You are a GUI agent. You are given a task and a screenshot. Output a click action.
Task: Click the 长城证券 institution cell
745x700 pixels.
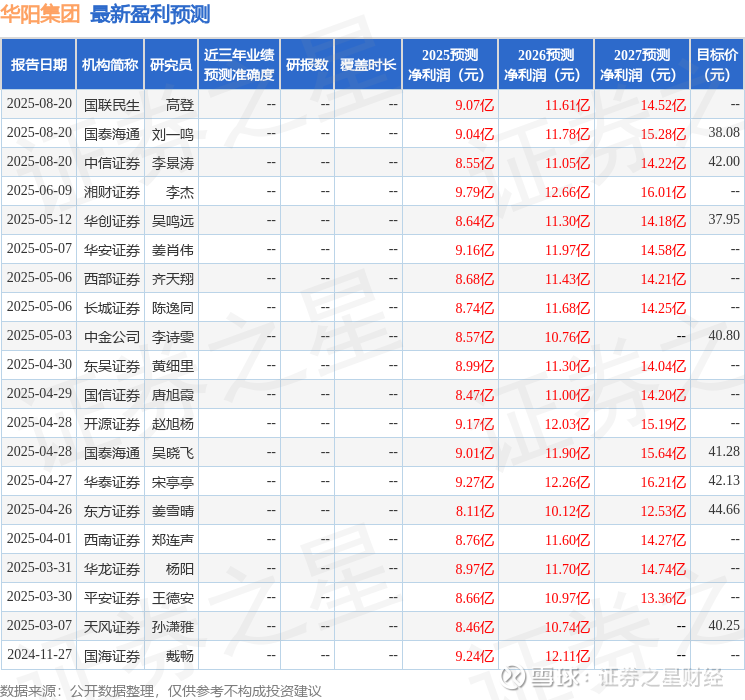pos(112,308)
